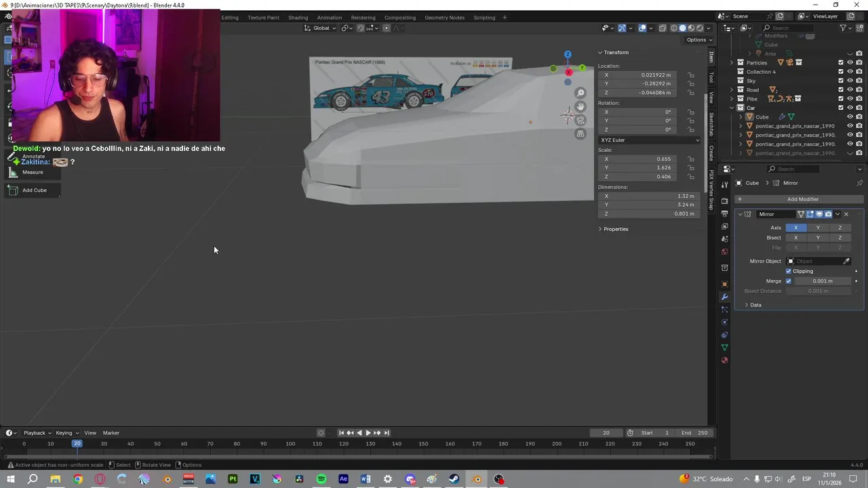Enable mirror Axis Y
The height and width of the screenshot is (488, 868).
(818, 228)
